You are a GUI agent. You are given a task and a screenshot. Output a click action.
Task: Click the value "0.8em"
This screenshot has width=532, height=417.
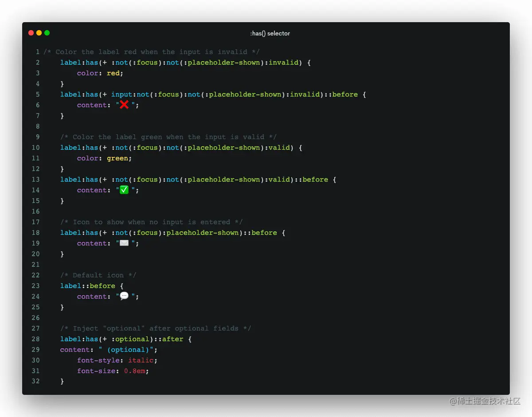(134, 371)
